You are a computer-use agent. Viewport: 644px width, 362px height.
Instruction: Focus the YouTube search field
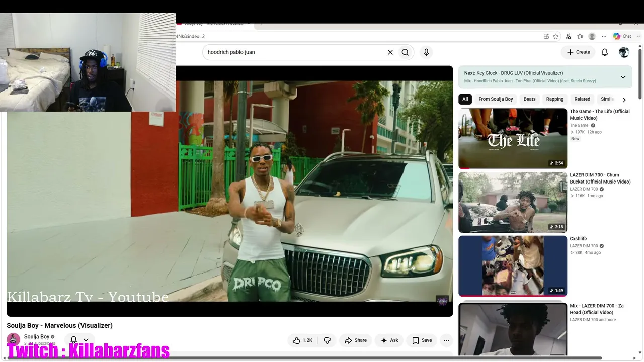(295, 52)
